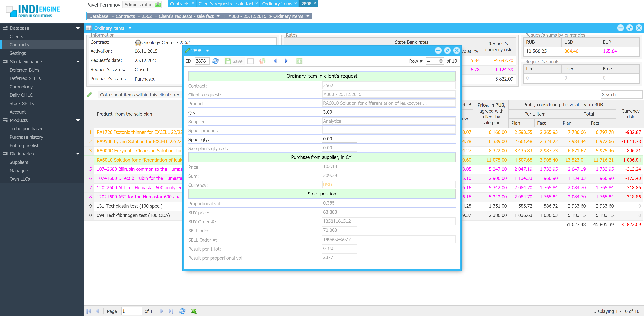Viewport: 644px width, 316px height.
Task: Collapse the Dictionaries sidebar section
Action: coord(78,154)
